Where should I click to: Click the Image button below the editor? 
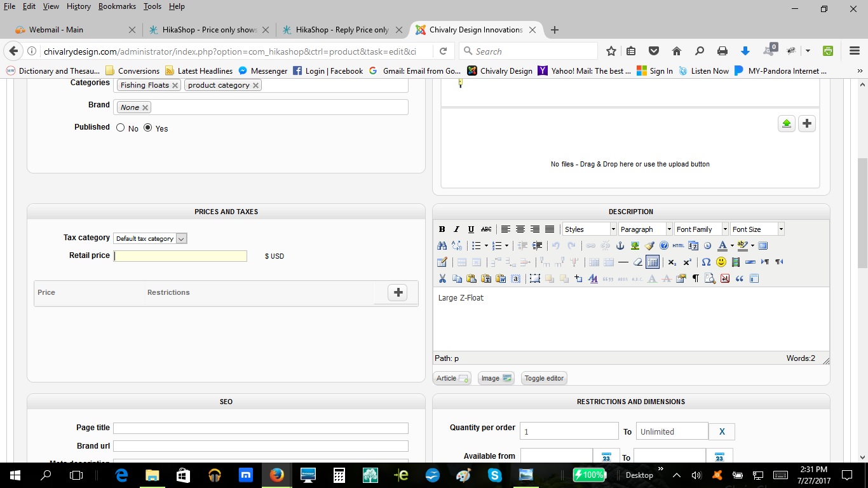point(496,378)
